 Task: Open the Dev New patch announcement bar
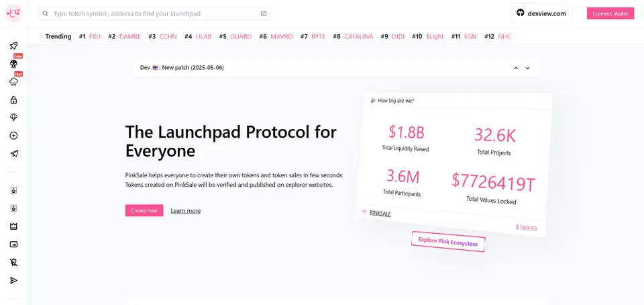pyautogui.click(x=336, y=68)
